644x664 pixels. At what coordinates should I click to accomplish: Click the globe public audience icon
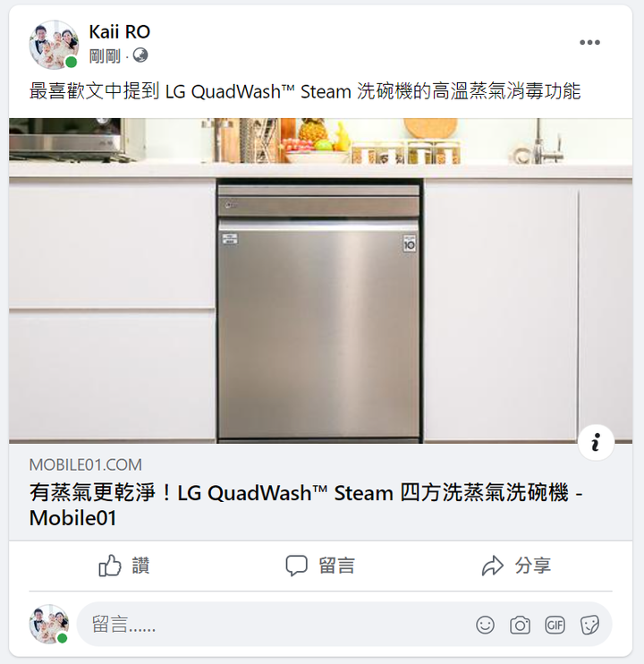(x=140, y=55)
